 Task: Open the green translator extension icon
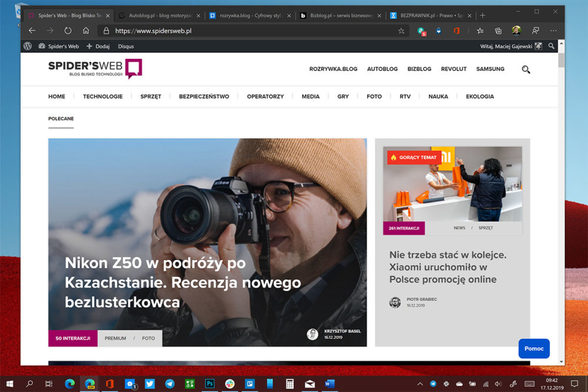click(422, 31)
